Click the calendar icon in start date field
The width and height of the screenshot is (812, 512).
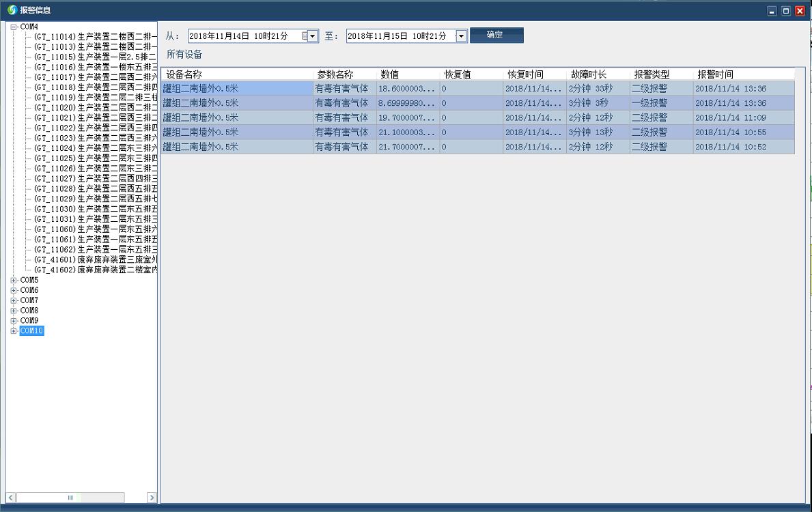tap(305, 36)
